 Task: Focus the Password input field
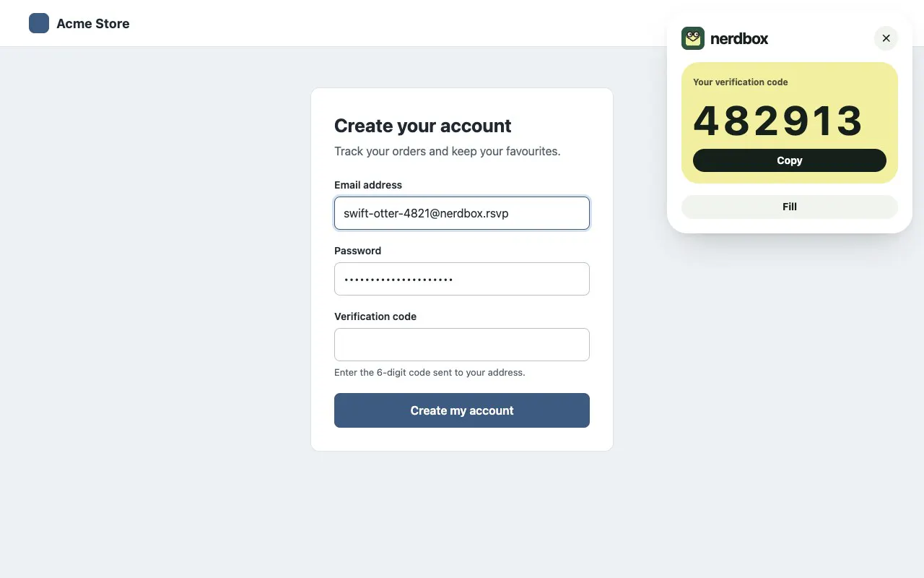tap(462, 279)
